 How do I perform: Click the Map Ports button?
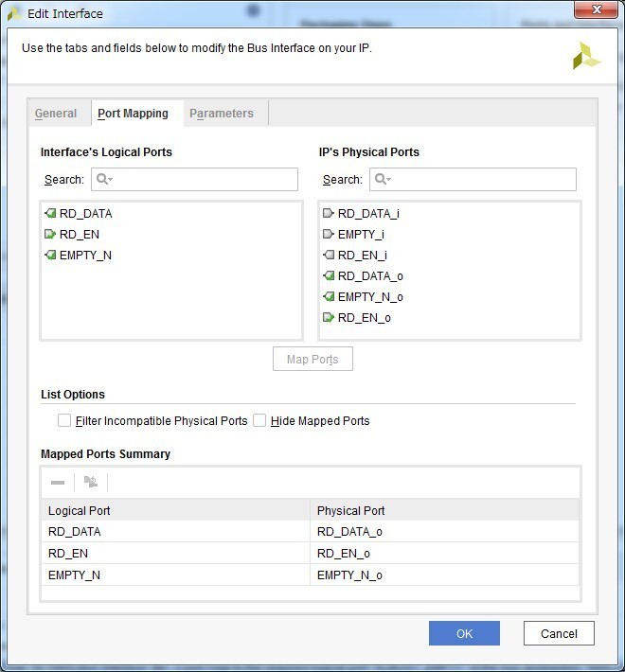pyautogui.click(x=312, y=359)
